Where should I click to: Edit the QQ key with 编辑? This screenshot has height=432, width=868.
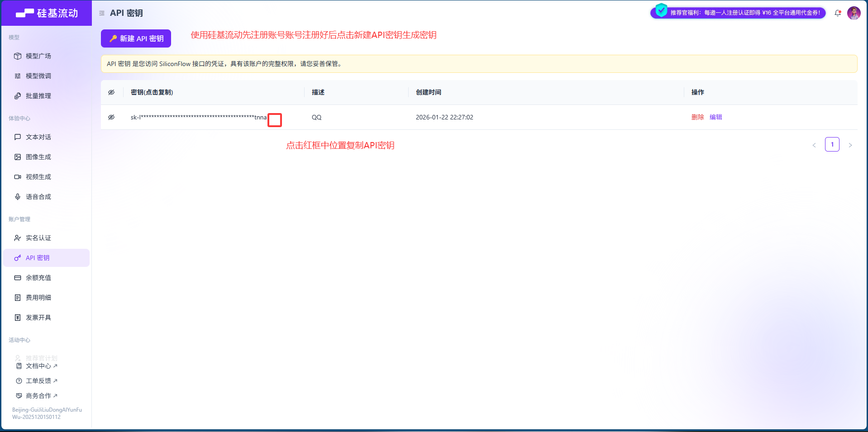point(715,117)
